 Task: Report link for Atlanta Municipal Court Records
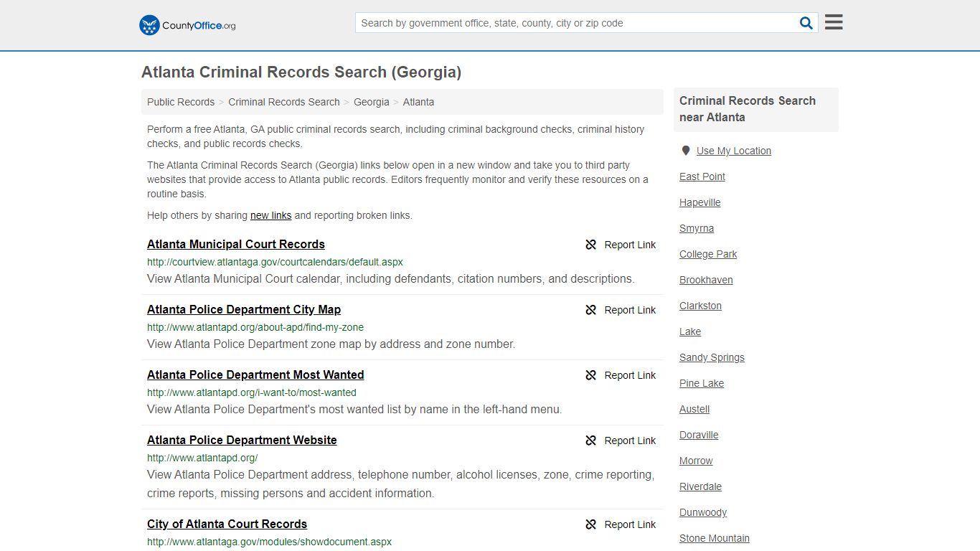pyautogui.click(x=621, y=245)
